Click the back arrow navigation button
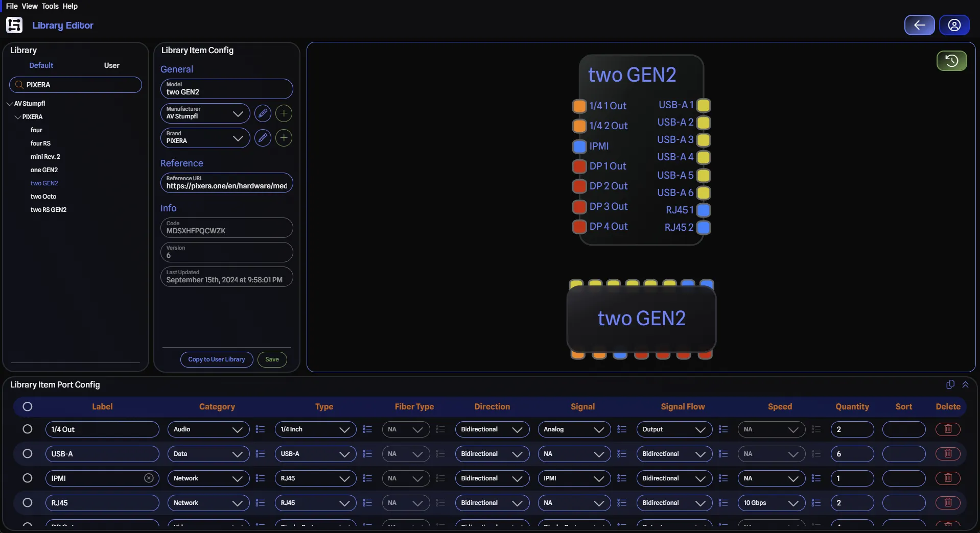The width and height of the screenshot is (980, 533). coord(920,25)
